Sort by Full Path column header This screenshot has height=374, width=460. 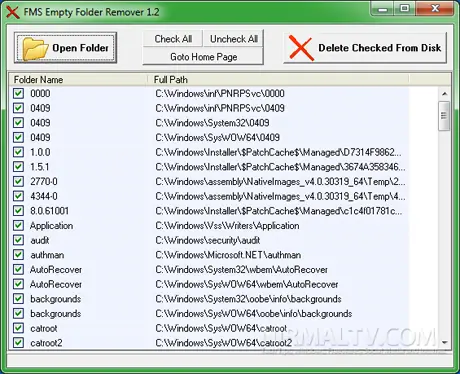click(278, 80)
